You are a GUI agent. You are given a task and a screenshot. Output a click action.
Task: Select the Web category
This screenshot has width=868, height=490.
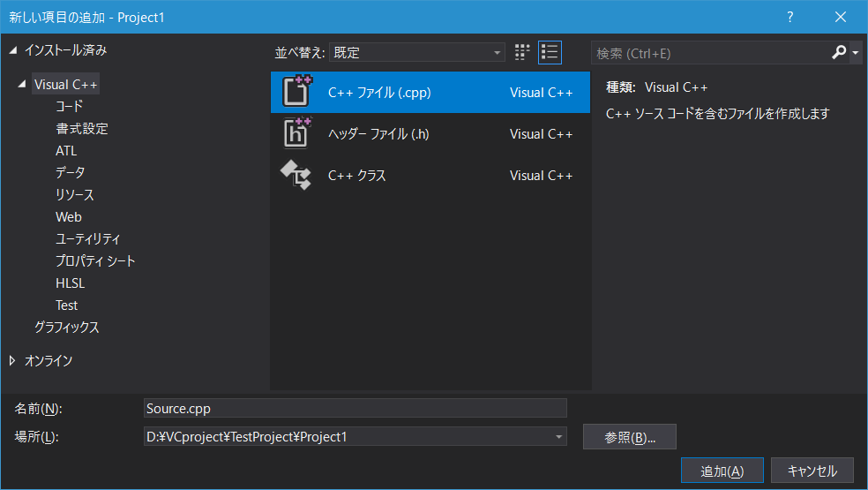[x=69, y=216]
